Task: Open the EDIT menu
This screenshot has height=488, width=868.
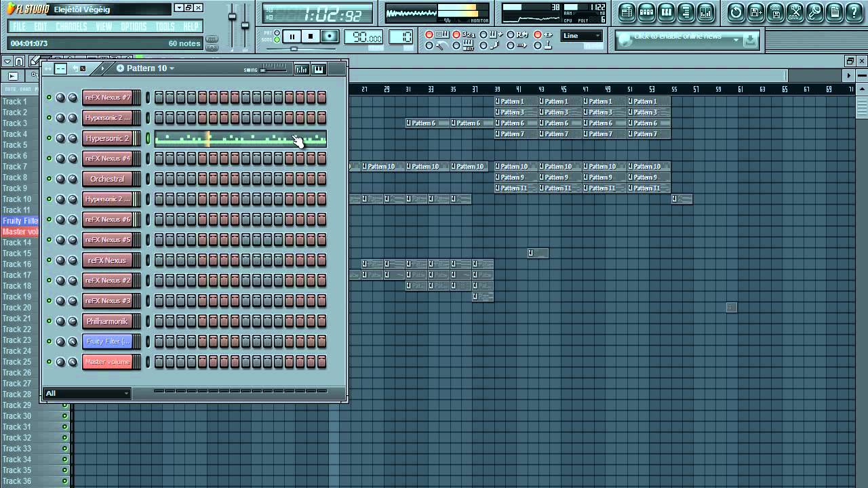Action: point(41,26)
